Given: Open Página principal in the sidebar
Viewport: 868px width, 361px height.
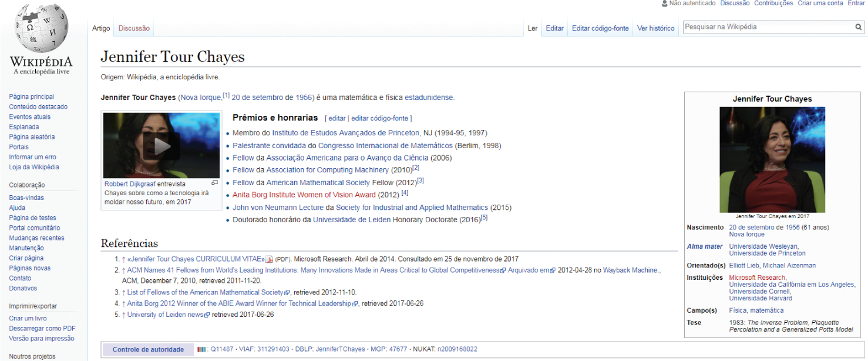Looking at the screenshot, I should tap(32, 96).
